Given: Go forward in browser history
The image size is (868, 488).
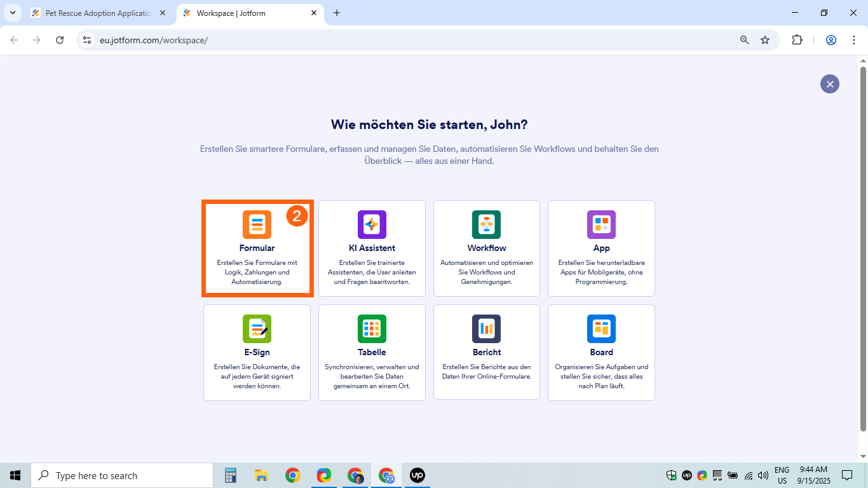Looking at the screenshot, I should pos(37,40).
